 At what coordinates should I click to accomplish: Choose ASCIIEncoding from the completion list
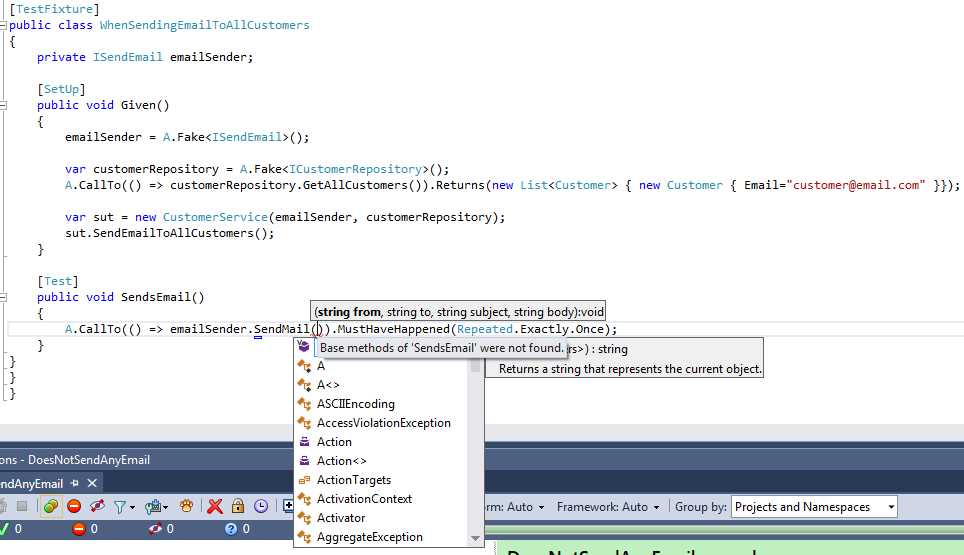(355, 404)
